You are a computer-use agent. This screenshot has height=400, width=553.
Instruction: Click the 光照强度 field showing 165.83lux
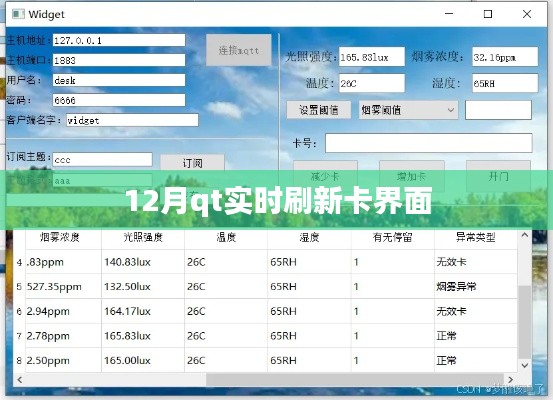pyautogui.click(x=372, y=57)
